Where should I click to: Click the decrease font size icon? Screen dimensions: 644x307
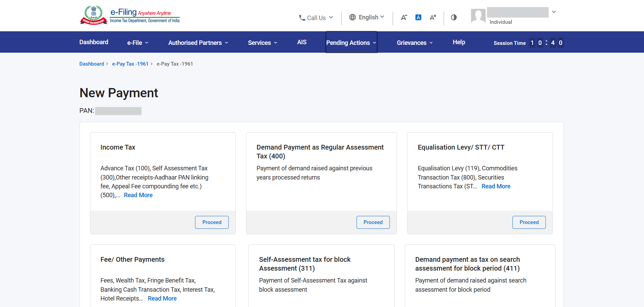404,17
